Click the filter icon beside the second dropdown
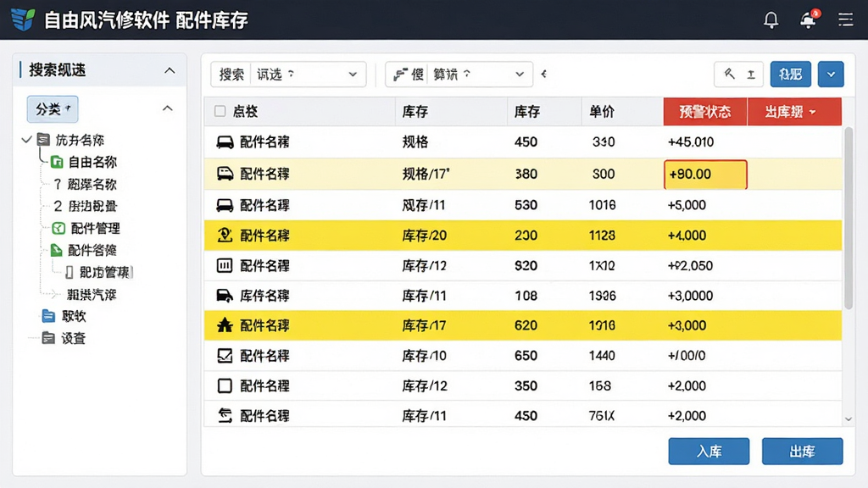 pyautogui.click(x=400, y=75)
